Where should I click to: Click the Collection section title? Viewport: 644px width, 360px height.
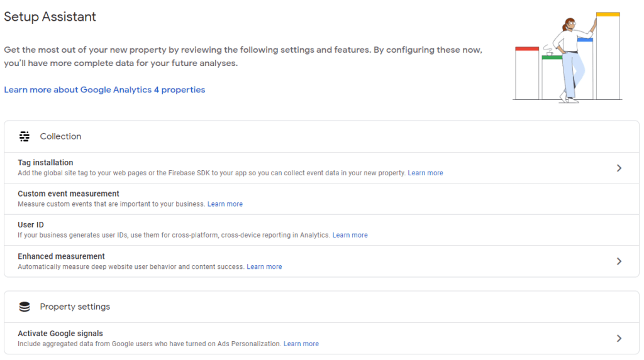pyautogui.click(x=60, y=136)
